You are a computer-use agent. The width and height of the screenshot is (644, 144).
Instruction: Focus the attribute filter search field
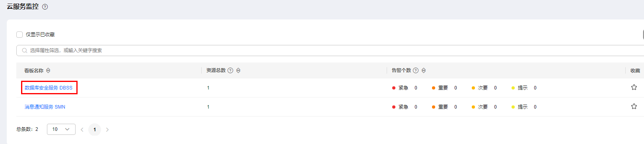pos(330,51)
